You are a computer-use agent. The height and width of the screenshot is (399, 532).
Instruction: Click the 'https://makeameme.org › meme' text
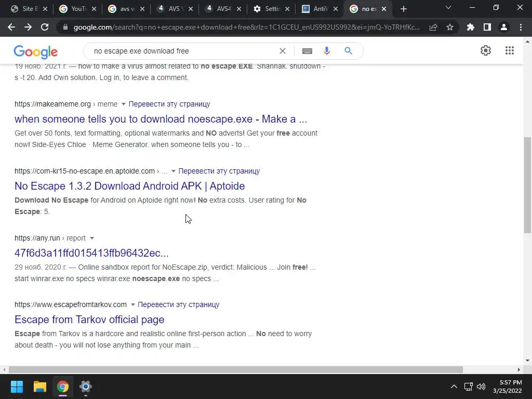click(66, 104)
